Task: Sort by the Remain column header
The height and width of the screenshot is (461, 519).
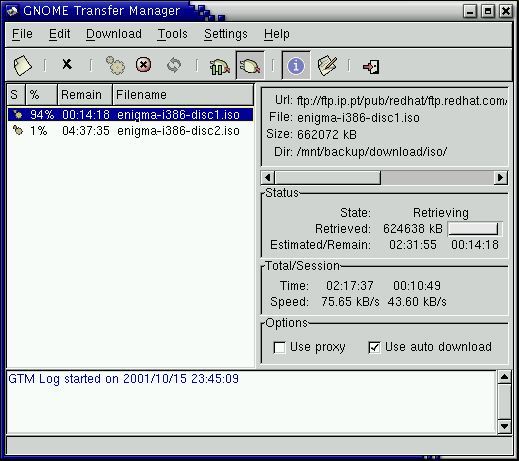Action: click(85, 95)
